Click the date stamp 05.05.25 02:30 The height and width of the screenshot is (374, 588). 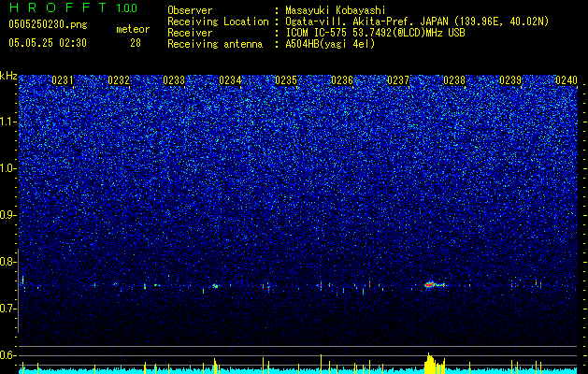48,43
